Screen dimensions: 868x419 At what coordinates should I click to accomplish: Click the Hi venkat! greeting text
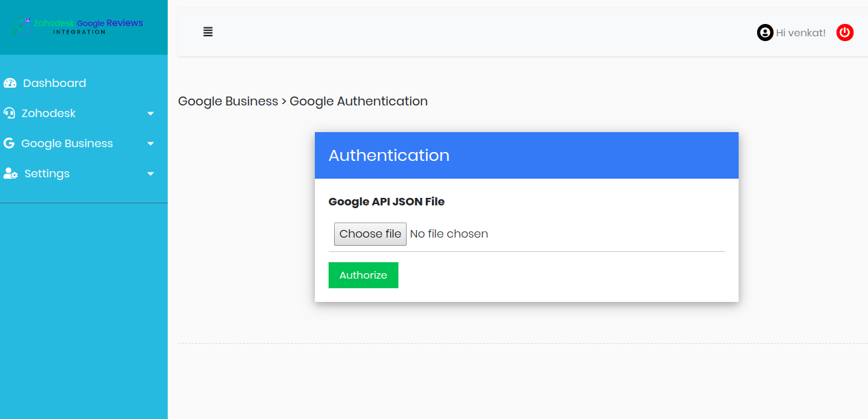[801, 32]
